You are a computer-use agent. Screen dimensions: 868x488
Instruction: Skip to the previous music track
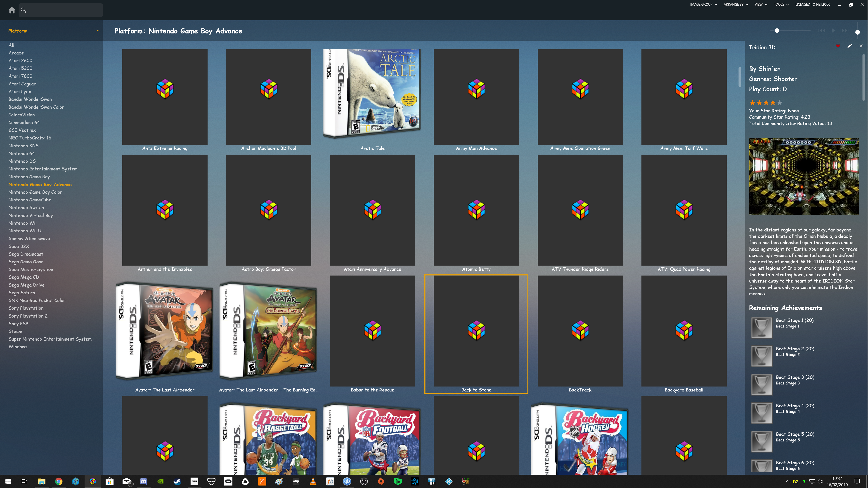[821, 31]
